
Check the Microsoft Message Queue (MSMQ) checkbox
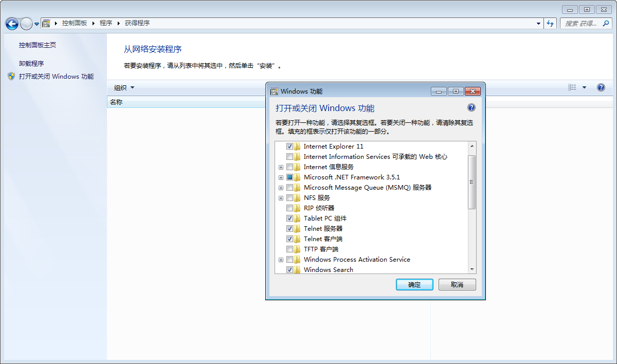tap(290, 188)
